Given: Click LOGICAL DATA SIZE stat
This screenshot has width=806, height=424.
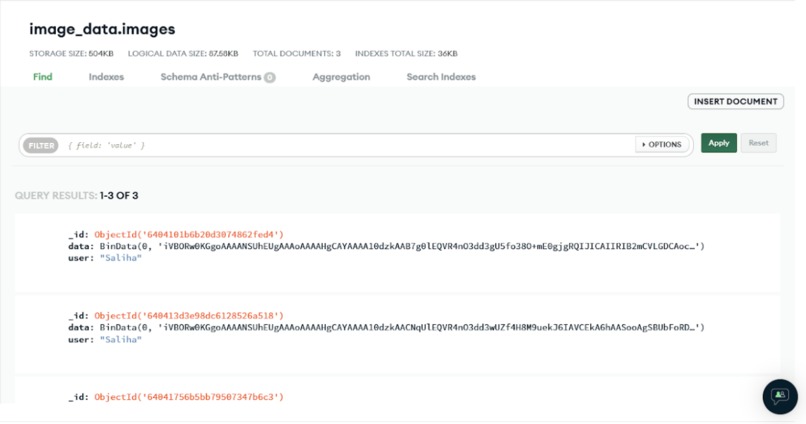Looking at the screenshot, I should (183, 53).
